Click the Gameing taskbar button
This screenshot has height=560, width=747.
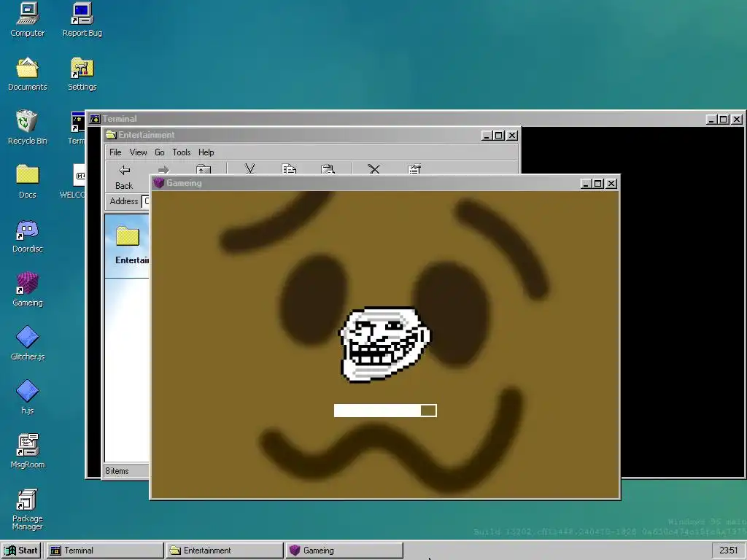(344, 551)
